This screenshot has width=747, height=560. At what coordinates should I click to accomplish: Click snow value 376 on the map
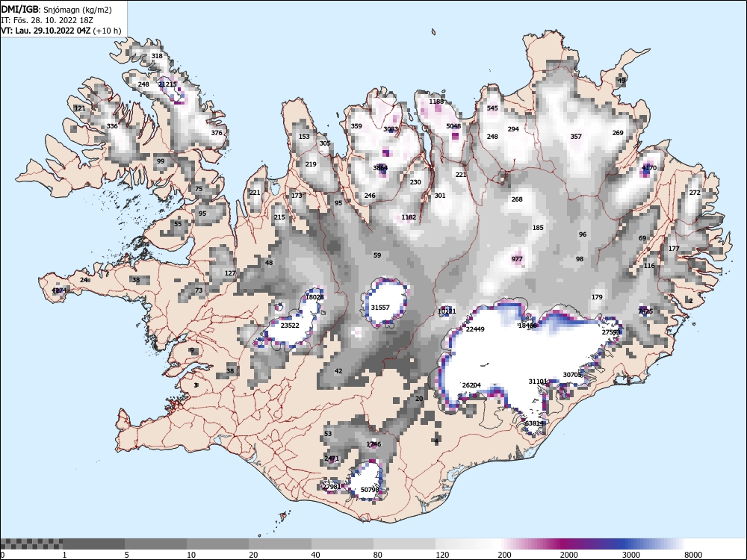(217, 133)
